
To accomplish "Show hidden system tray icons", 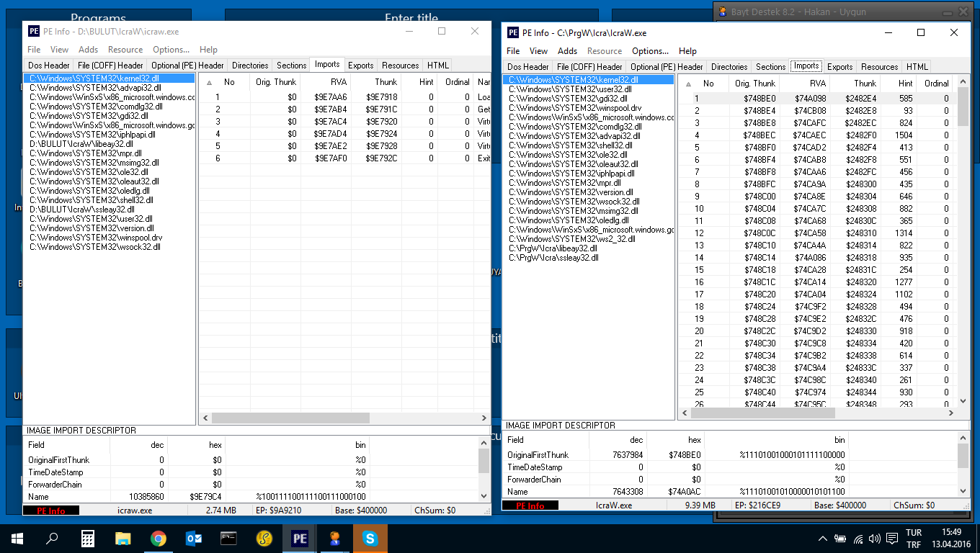I will coord(823,539).
